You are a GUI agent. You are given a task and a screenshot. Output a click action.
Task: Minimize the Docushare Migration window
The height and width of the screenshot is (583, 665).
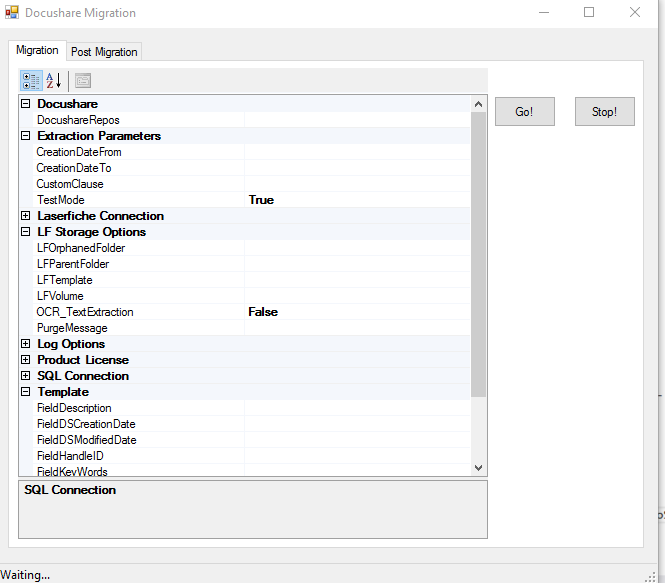click(x=544, y=12)
